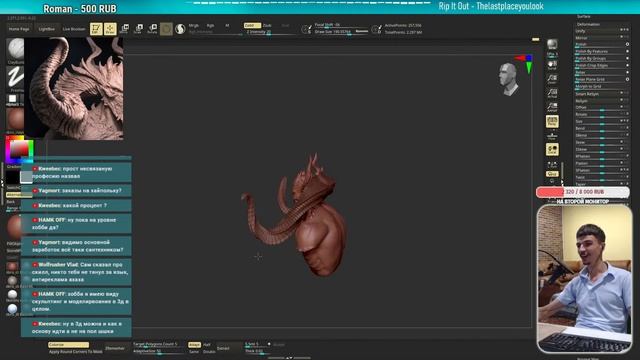
Task: Open the FreeHand stroke selector
Action: (16, 78)
